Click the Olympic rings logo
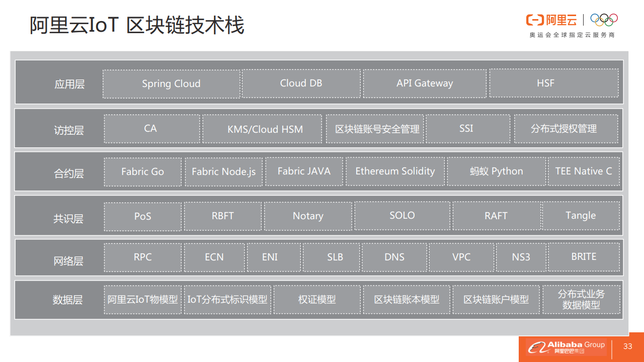 (x=604, y=20)
